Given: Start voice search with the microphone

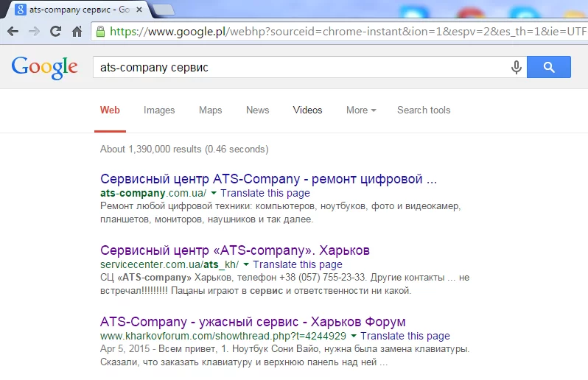Looking at the screenshot, I should [x=517, y=68].
